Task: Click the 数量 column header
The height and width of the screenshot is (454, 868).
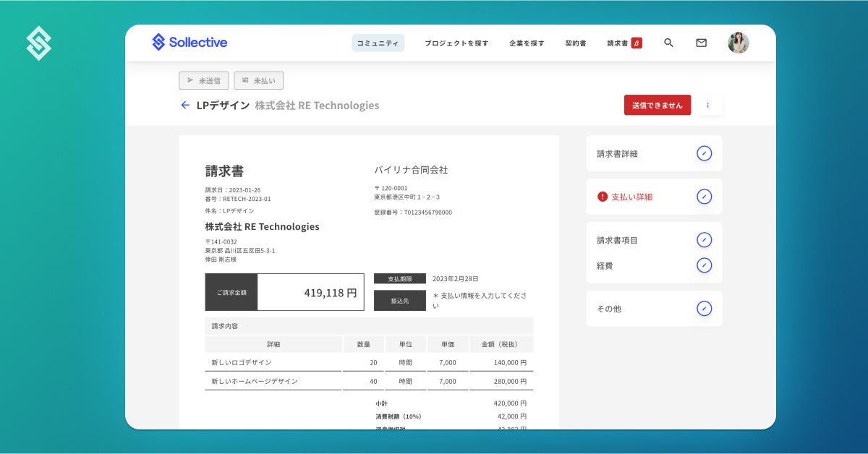Action: point(363,344)
